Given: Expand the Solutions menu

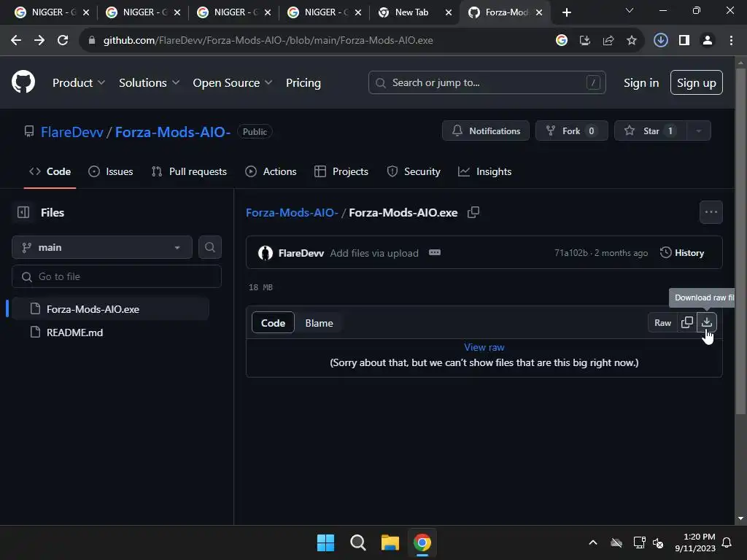Looking at the screenshot, I should [149, 83].
